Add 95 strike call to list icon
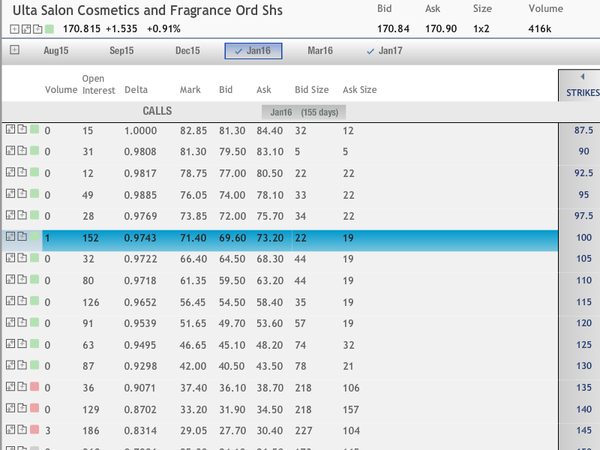The width and height of the screenshot is (600, 450). pos(22,194)
